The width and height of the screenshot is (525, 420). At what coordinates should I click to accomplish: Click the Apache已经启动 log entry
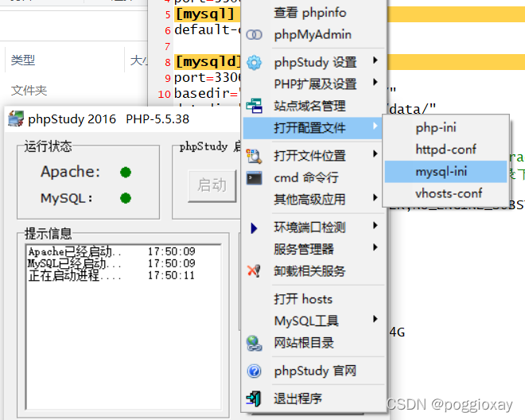click(111, 251)
